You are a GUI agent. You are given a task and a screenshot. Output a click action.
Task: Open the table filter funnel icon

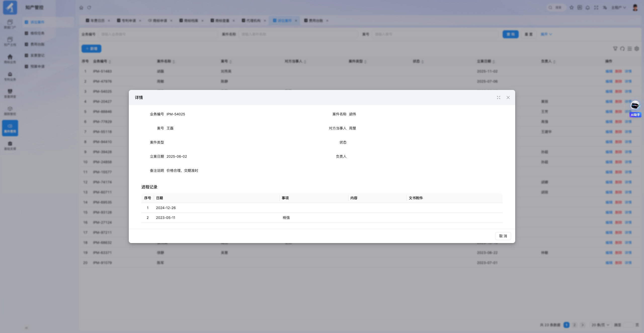tap(615, 49)
